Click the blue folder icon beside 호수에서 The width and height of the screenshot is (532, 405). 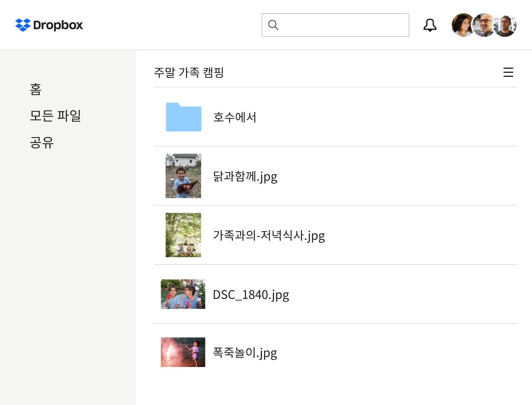(x=184, y=117)
